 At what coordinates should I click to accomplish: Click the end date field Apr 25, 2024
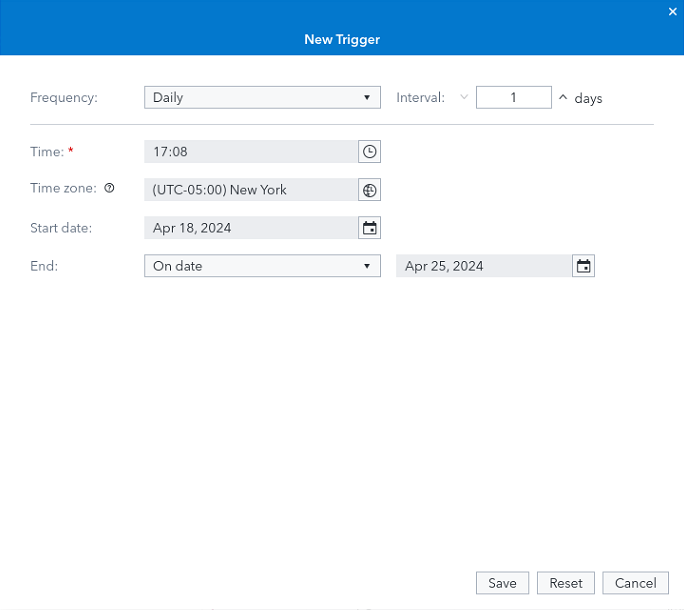483,266
